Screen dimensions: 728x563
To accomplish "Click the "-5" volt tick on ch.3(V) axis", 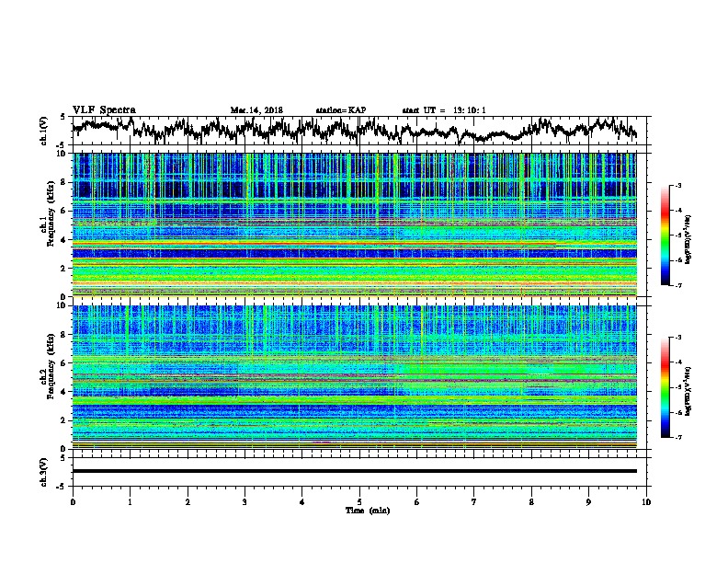I will click(62, 487).
